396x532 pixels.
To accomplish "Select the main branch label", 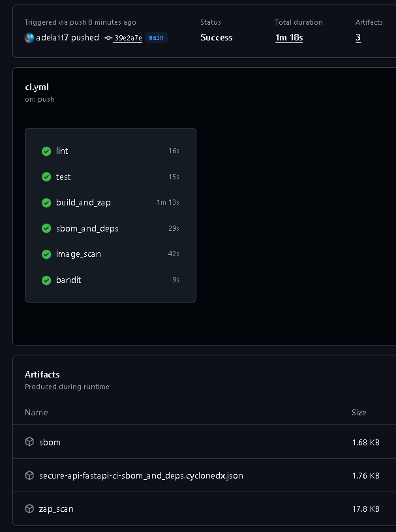I will coord(156,38).
